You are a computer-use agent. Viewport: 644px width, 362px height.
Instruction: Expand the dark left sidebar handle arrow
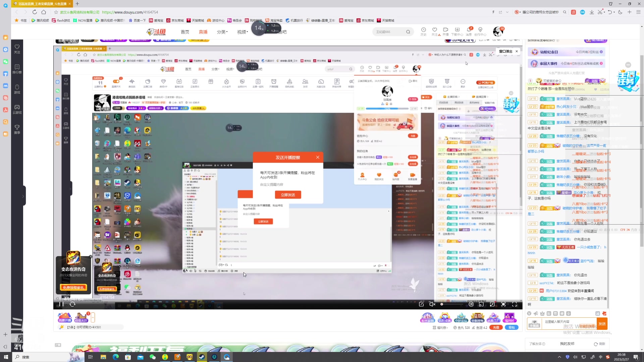(x=23, y=196)
